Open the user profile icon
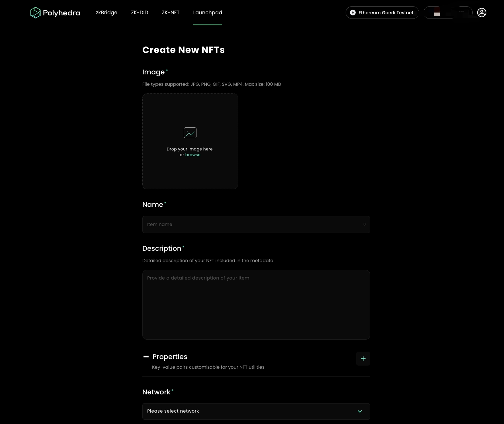Screen dimensions: 504x424 (x=482, y=12)
